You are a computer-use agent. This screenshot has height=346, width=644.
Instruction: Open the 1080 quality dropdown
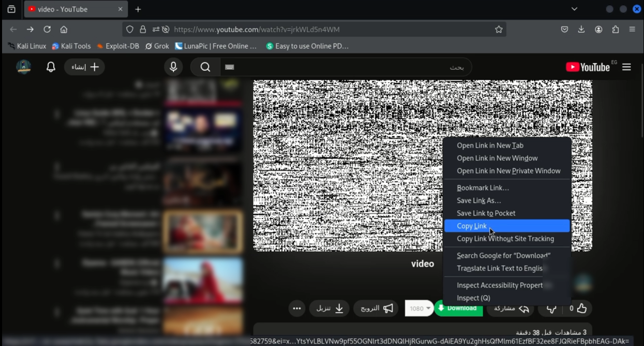[x=418, y=308]
